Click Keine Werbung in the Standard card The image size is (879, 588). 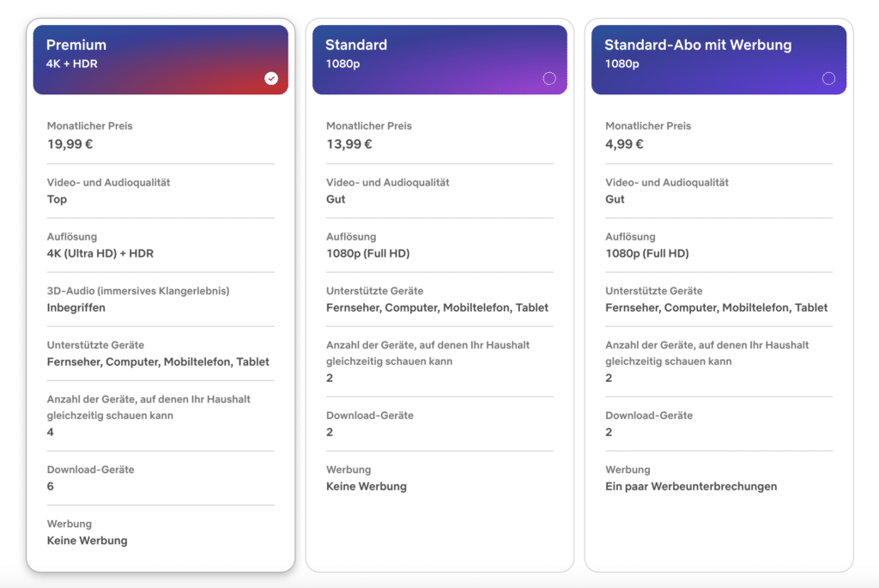[x=367, y=486]
